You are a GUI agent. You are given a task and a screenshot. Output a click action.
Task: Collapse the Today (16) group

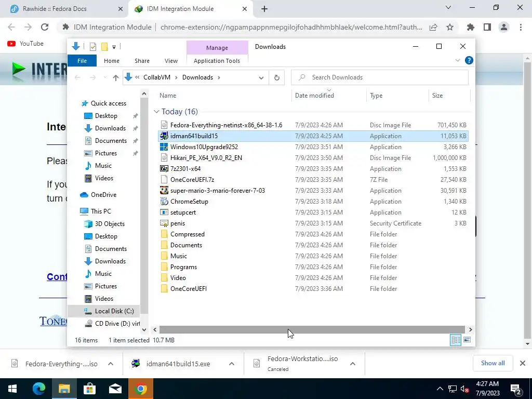[x=156, y=112]
